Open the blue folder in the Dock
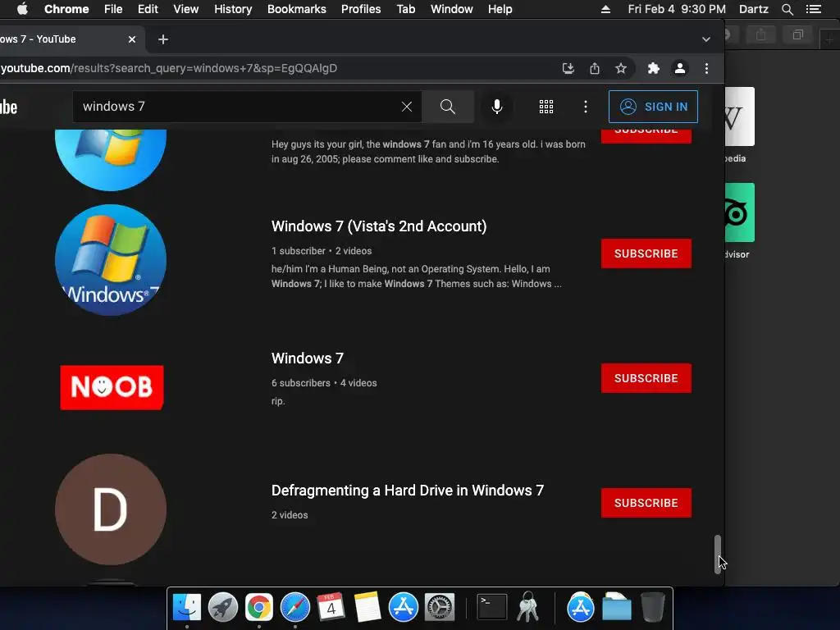This screenshot has width=840, height=630. point(617,607)
